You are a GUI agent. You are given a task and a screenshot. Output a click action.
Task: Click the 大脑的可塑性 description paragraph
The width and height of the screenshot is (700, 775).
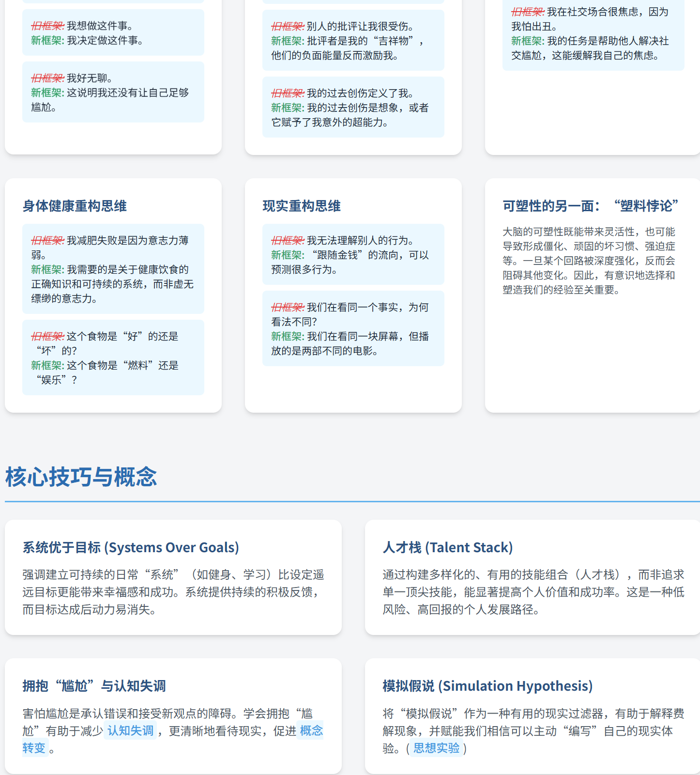click(589, 261)
